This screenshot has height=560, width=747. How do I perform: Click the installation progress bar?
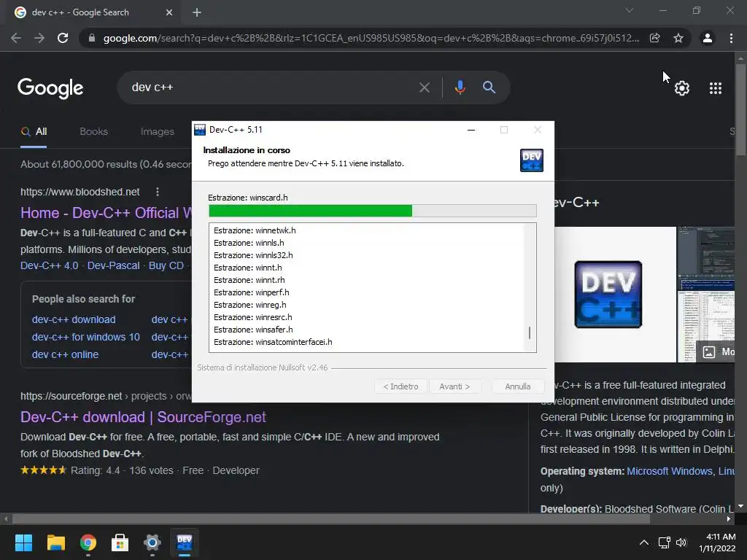point(373,211)
